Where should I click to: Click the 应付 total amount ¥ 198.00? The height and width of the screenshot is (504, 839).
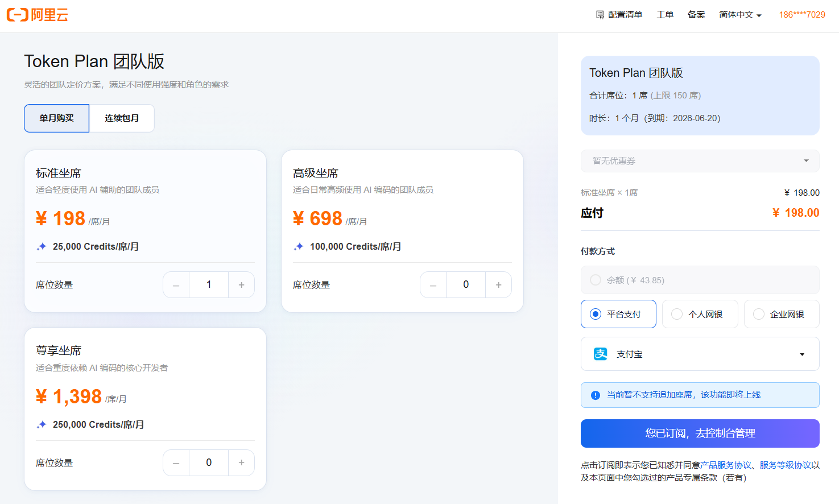(796, 213)
